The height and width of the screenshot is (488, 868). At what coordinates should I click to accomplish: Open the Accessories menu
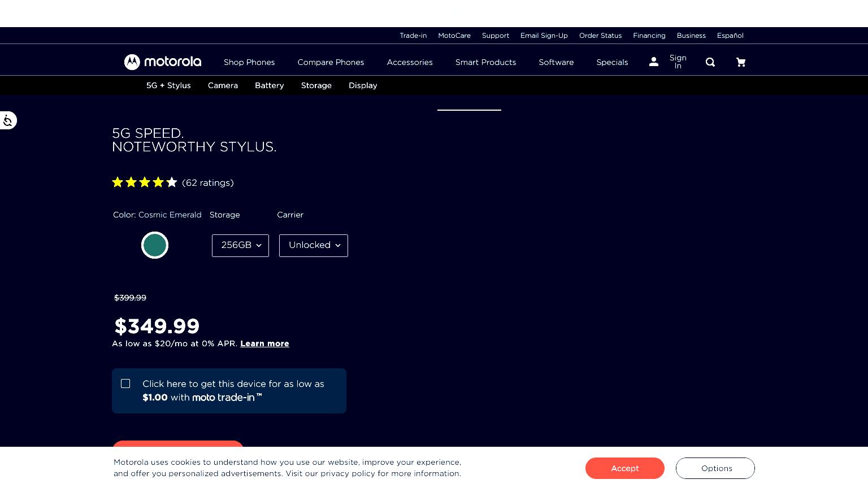pos(410,62)
